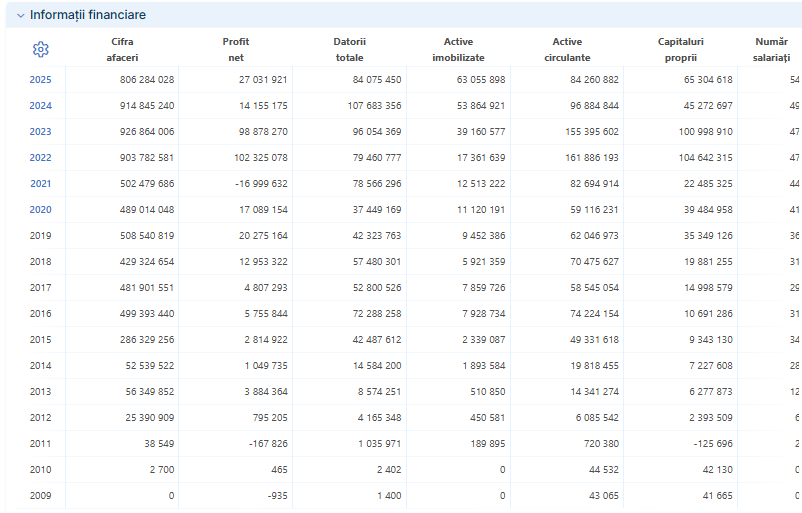Click turnover value 914 845 240
Viewport: 802px width, 513px height.
147,106
